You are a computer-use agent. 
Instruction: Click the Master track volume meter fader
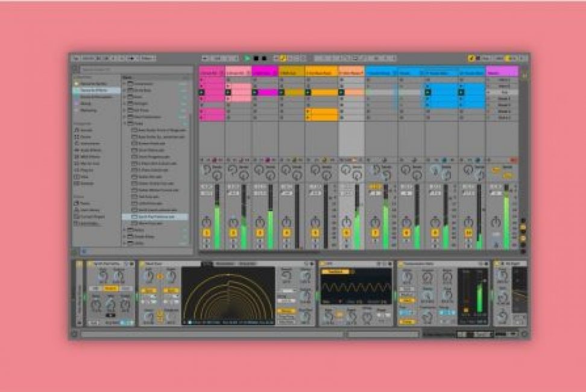506,217
